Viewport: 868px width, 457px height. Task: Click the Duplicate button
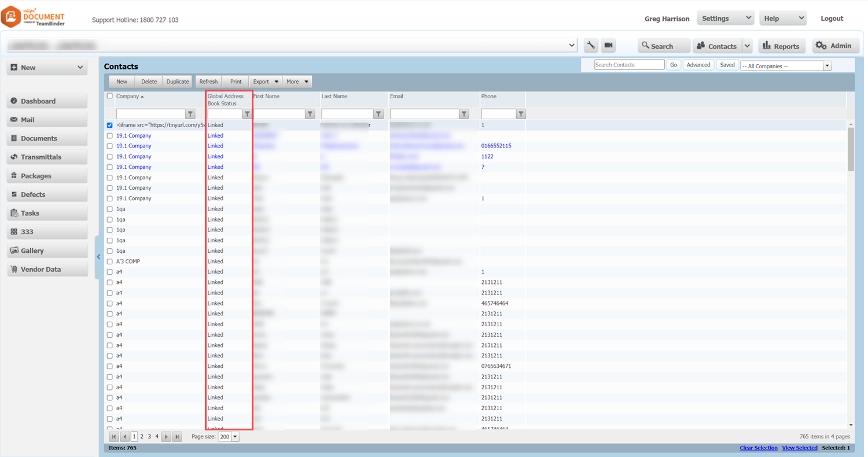click(x=178, y=82)
